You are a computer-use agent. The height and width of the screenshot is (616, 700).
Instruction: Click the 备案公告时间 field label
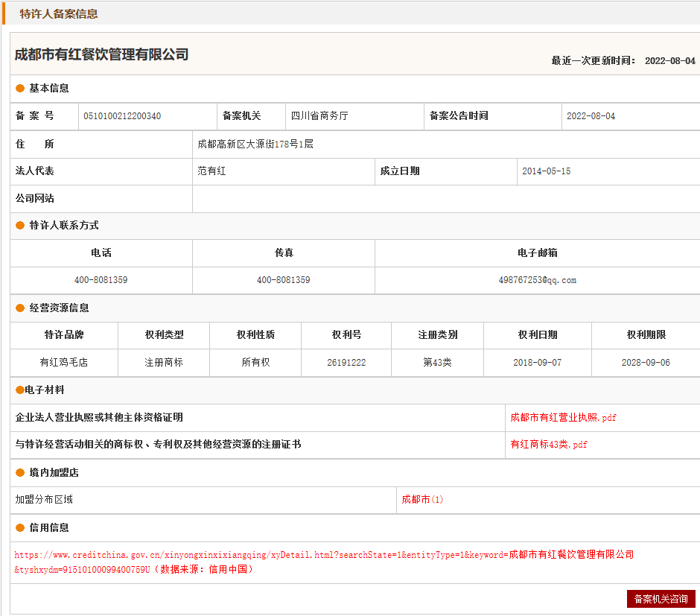459,116
